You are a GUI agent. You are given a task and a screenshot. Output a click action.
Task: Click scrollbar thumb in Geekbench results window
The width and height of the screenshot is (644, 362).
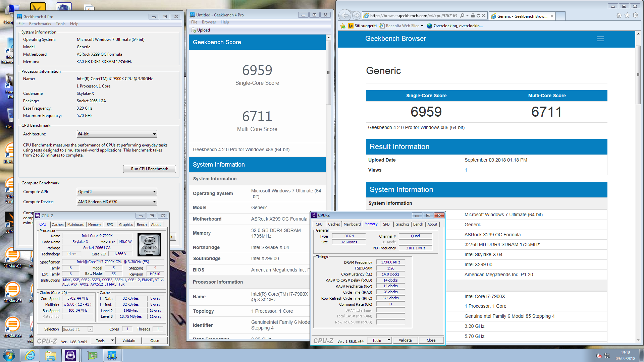click(328, 73)
